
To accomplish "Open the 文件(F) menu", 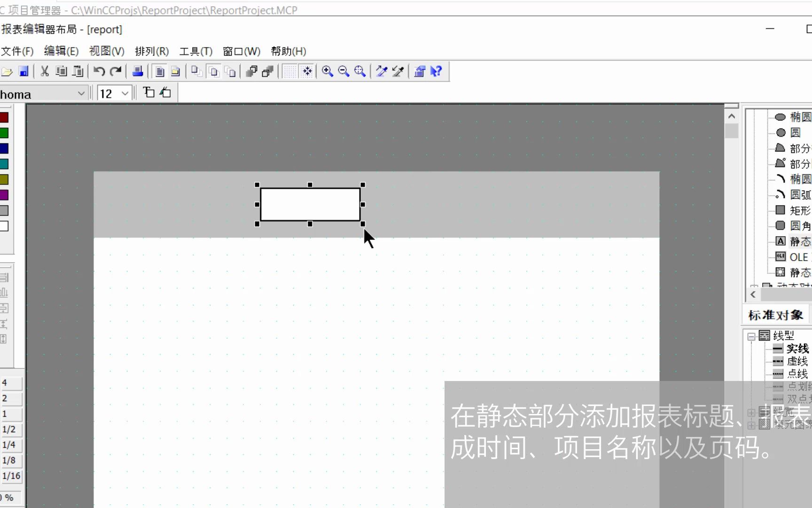I will coord(17,51).
